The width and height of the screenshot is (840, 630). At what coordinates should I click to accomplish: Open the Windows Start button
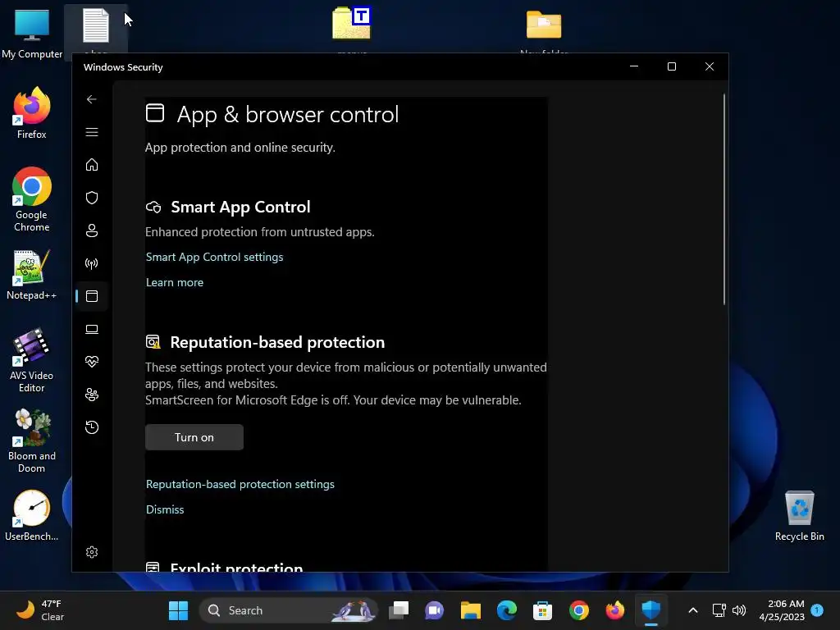tap(178, 610)
